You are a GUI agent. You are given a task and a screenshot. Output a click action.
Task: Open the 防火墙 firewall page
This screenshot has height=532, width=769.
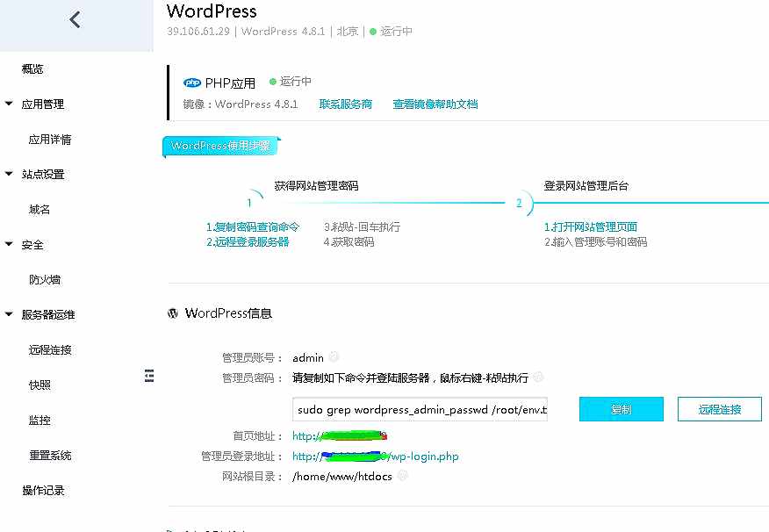(45, 280)
